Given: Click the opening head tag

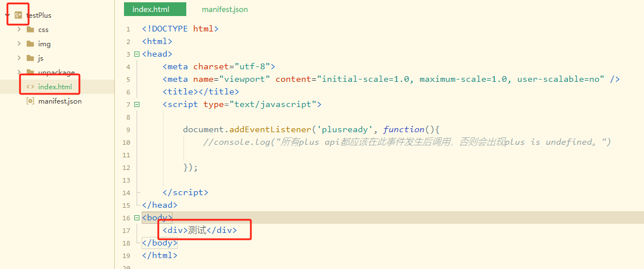Looking at the screenshot, I should (x=157, y=54).
